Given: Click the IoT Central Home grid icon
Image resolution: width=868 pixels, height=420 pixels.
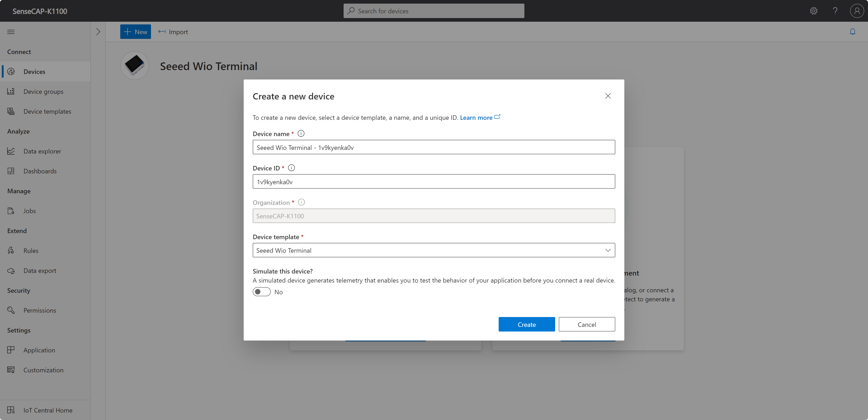Looking at the screenshot, I should click(11, 410).
